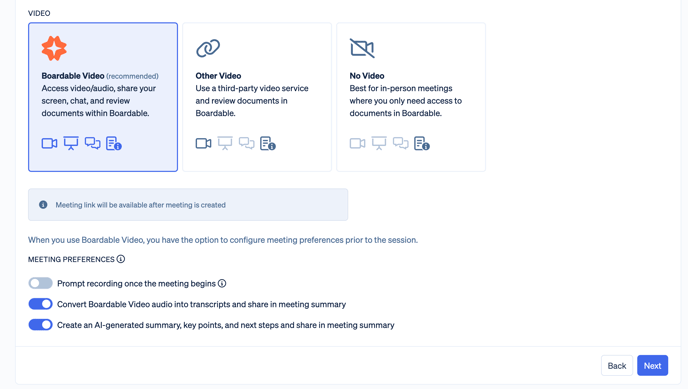
Task: Turn off the AI-generated summary toggle
Action: (40, 325)
